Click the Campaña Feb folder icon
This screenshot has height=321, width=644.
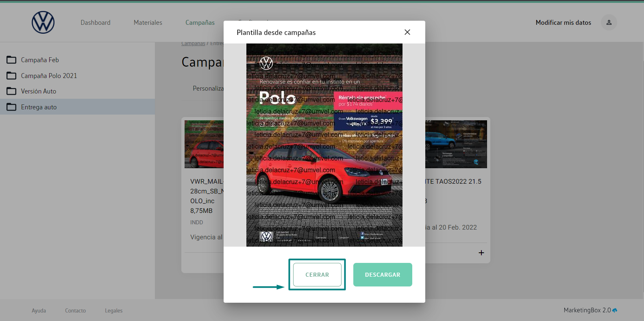pyautogui.click(x=11, y=60)
